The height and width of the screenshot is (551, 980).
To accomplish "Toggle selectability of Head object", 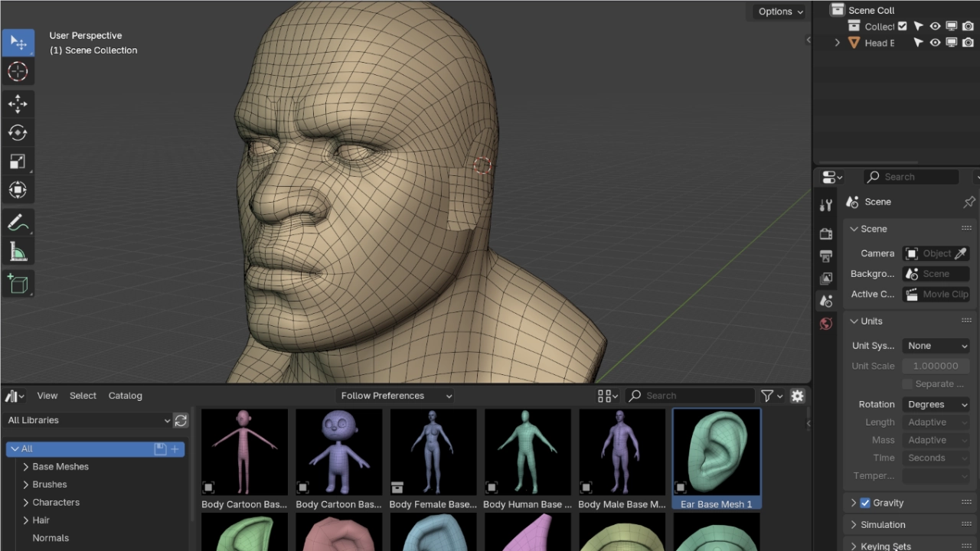I will click(x=919, y=43).
